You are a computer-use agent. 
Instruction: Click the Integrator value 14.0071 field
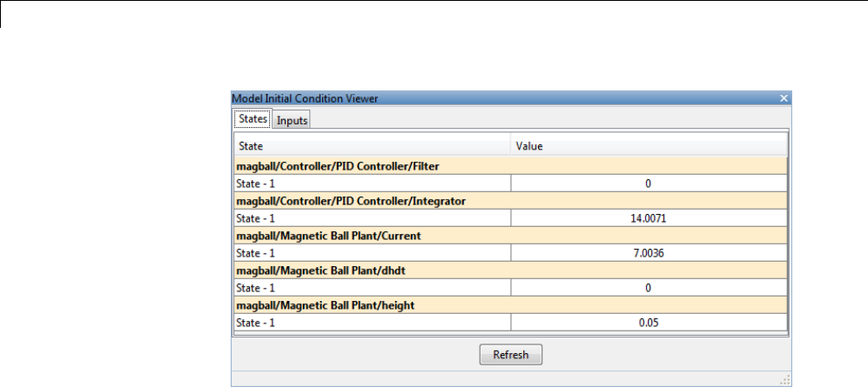click(x=649, y=218)
